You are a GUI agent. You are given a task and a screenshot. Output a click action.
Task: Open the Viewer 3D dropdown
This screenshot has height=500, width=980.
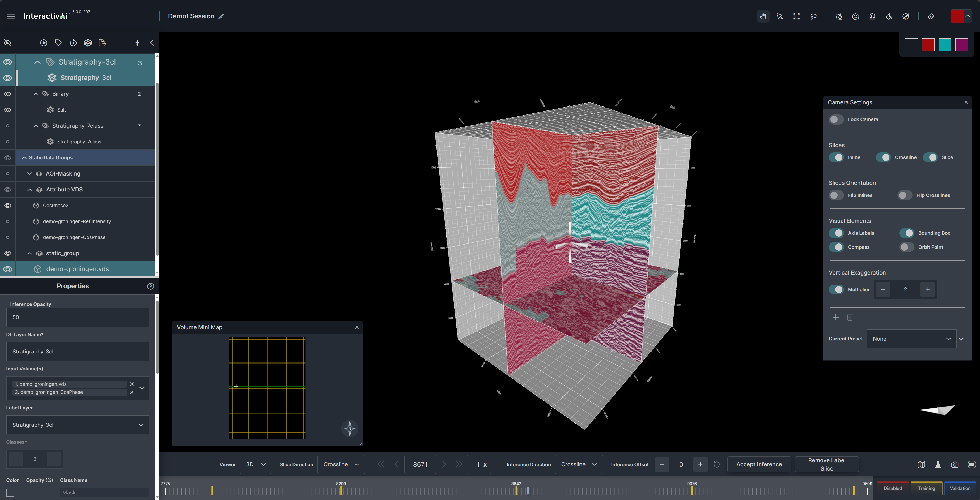click(x=255, y=465)
